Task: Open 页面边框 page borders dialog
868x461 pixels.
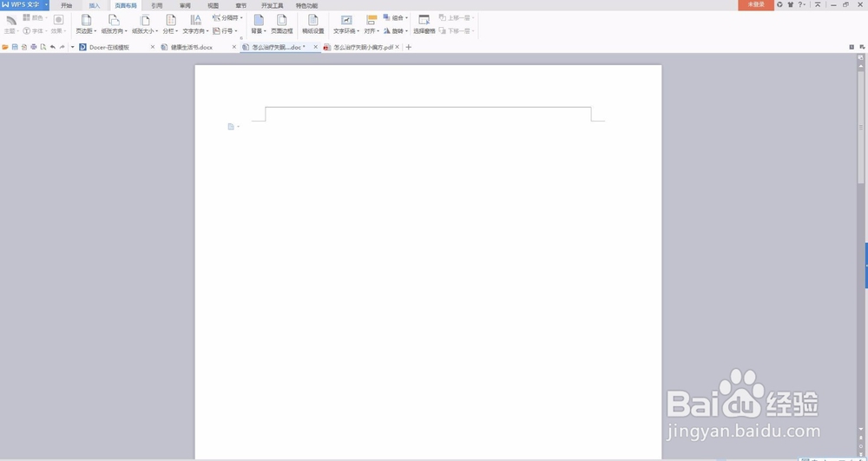Action: [282, 24]
